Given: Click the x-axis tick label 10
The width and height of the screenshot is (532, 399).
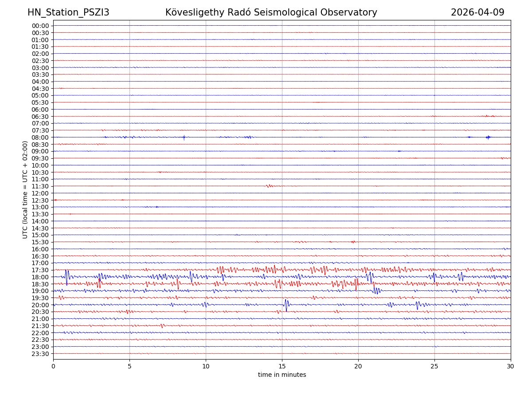Looking at the screenshot, I should point(206,367).
